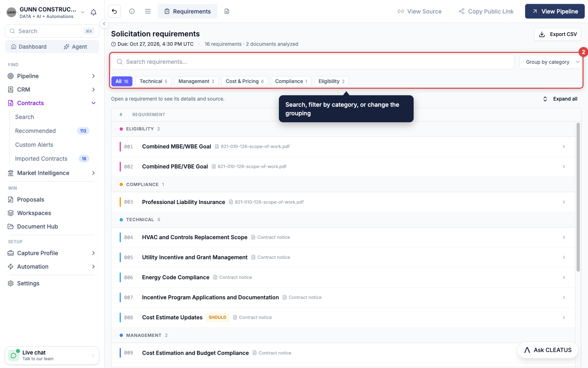The image size is (588, 368).
Task: Click the back arrow toolbar button
Action: click(x=115, y=11)
